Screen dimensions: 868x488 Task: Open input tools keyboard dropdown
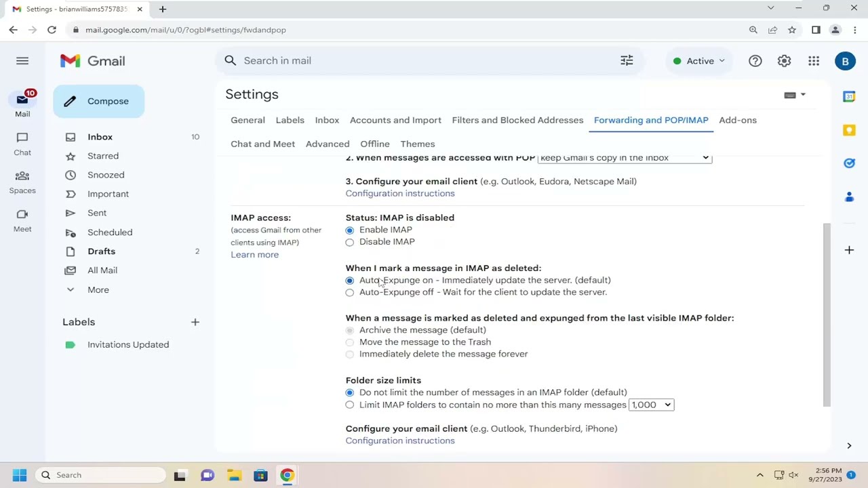point(795,95)
